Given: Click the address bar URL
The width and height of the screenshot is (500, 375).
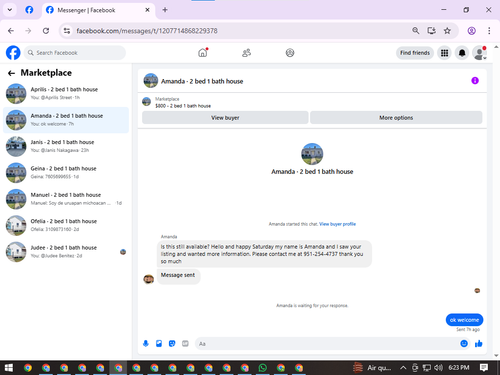Looking at the screenshot, I should [147, 31].
